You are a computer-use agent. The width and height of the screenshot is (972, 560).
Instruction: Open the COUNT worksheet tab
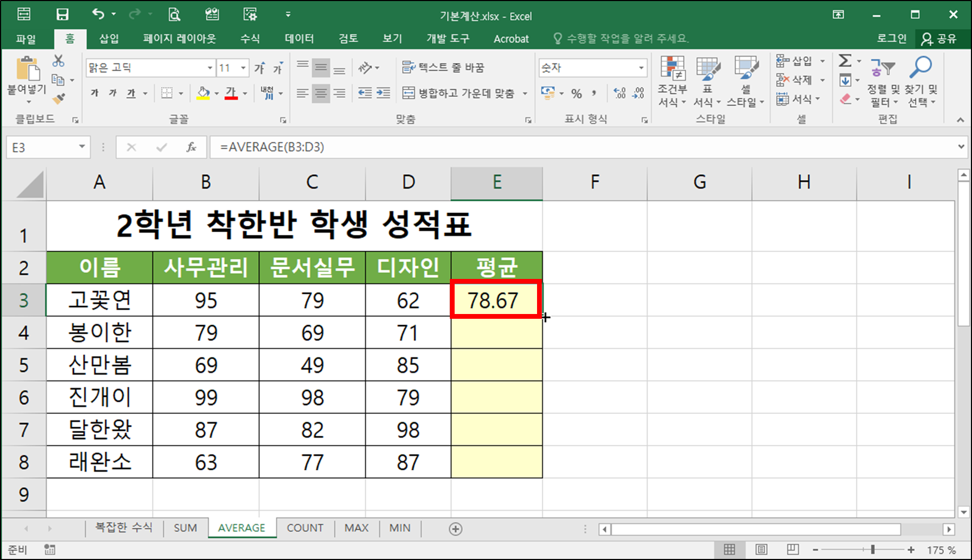(x=305, y=528)
